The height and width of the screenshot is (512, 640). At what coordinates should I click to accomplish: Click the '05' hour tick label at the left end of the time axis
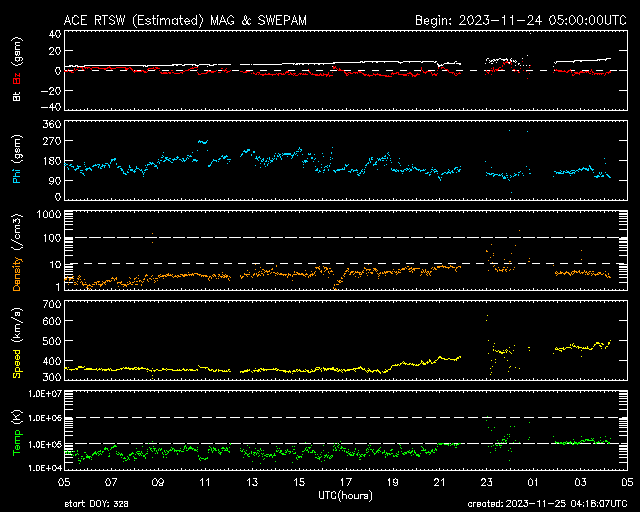tap(64, 483)
